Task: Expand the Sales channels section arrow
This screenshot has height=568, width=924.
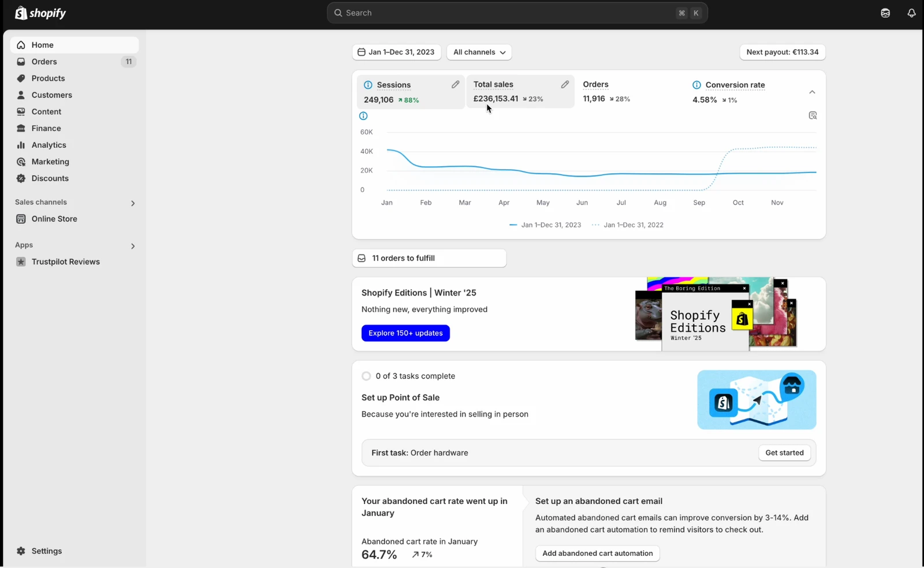Action: coord(133,203)
